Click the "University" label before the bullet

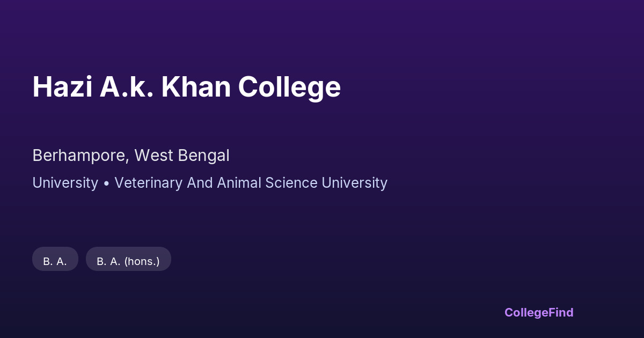click(65, 183)
